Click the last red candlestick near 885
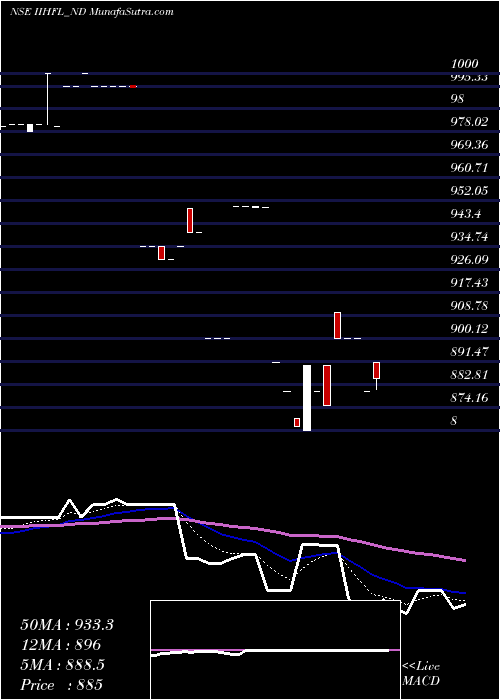This screenshot has height=700, width=500. [376, 371]
